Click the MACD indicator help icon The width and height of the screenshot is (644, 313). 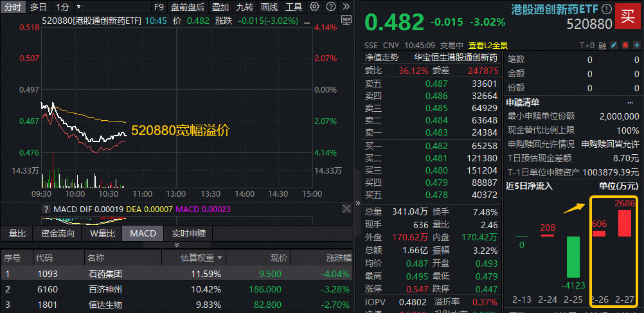pos(46,209)
